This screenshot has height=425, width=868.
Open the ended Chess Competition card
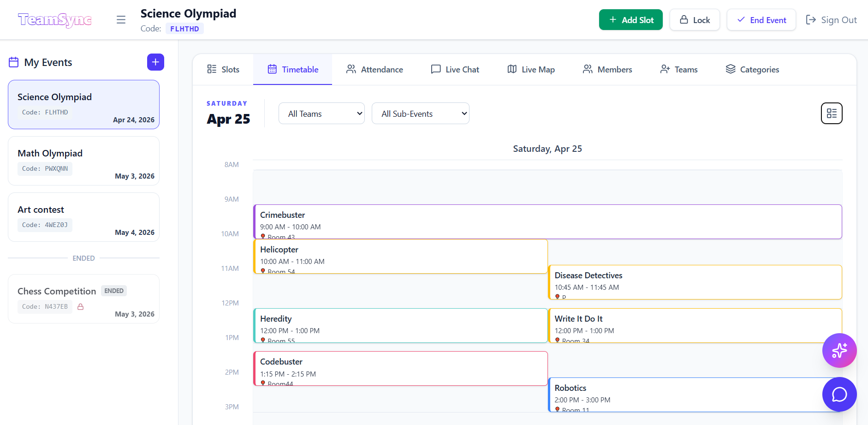coord(83,299)
